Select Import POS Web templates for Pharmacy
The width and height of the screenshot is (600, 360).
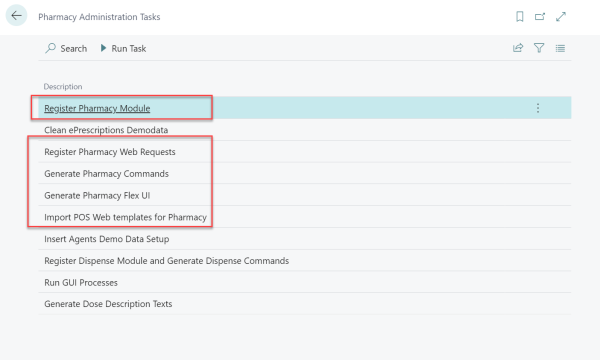click(x=305, y=217)
